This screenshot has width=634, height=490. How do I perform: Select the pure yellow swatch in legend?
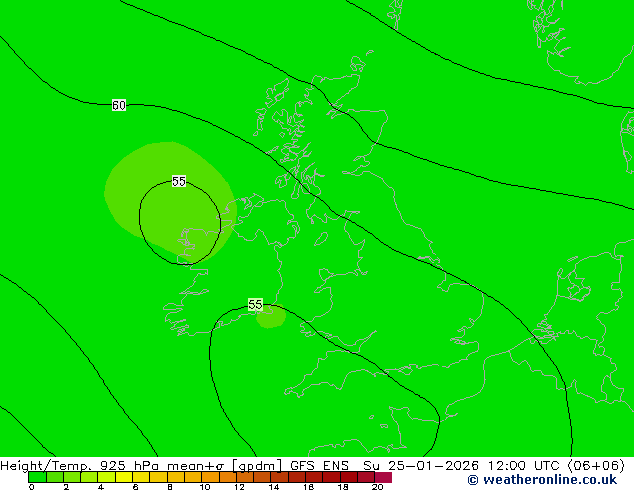point(124,477)
